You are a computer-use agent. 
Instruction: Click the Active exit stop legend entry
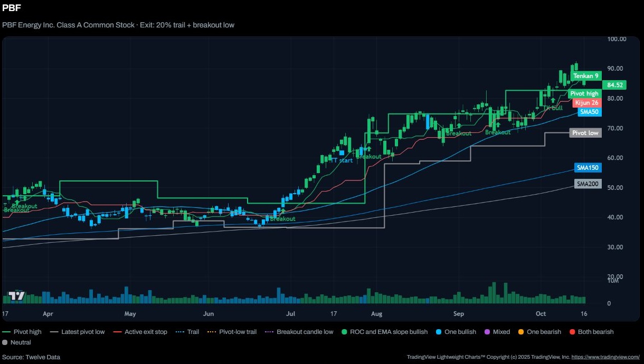(140, 332)
